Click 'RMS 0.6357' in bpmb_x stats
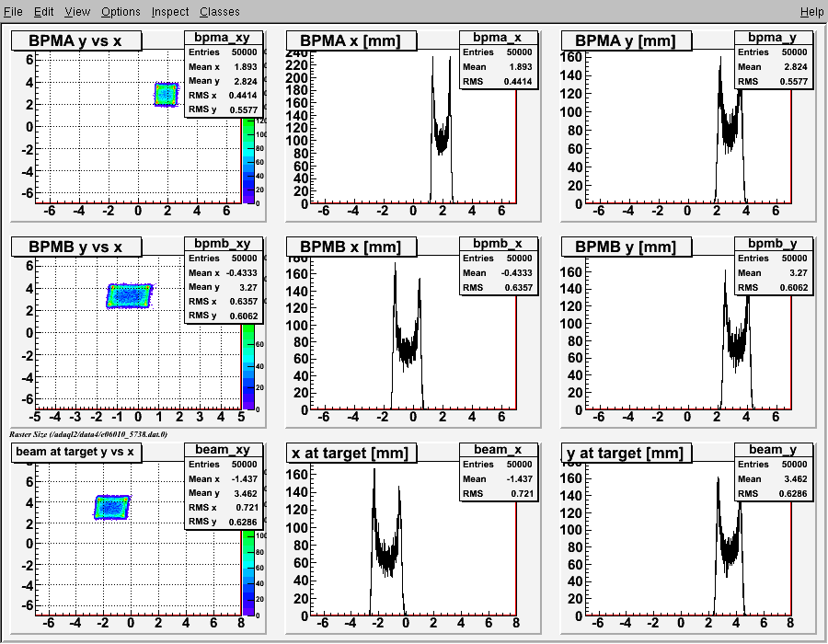Viewport: 828px width, 644px height. [498, 288]
